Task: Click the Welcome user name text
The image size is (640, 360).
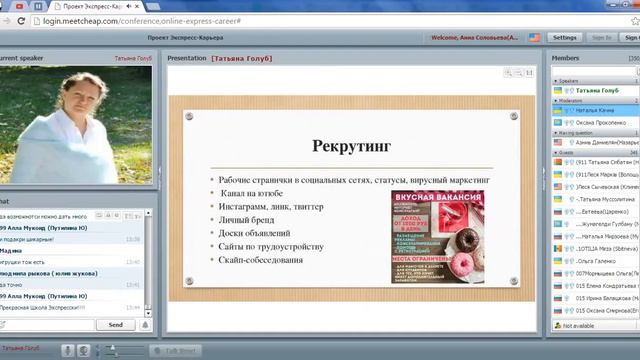Action: pos(475,38)
